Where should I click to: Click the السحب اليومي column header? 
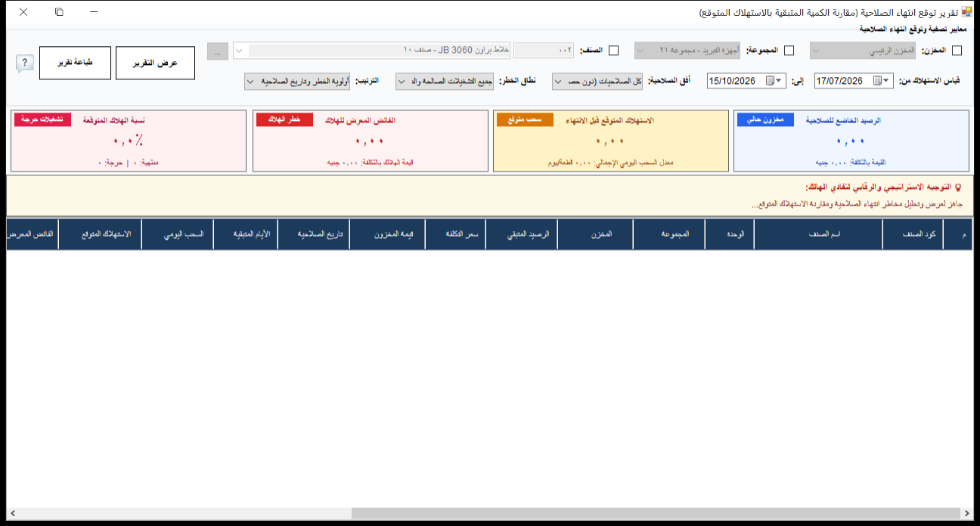point(177,234)
